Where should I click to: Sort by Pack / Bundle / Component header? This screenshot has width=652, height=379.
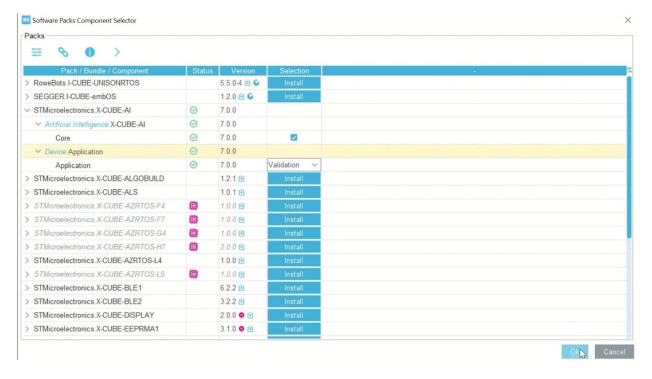tap(104, 71)
